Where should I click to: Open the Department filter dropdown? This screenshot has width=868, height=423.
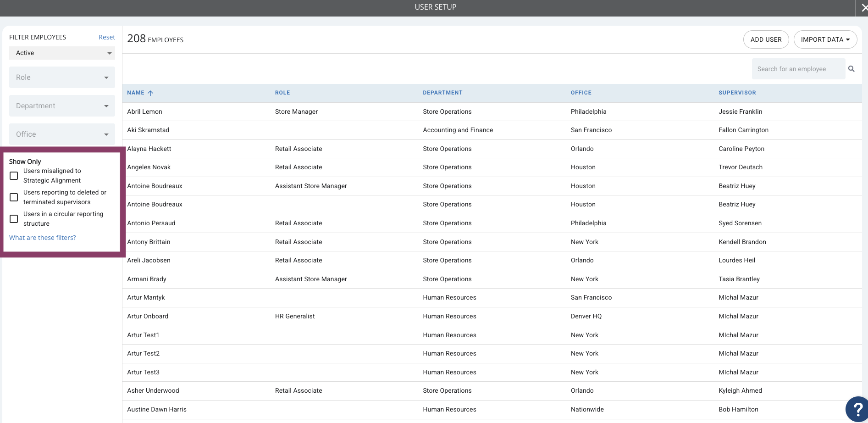point(62,106)
